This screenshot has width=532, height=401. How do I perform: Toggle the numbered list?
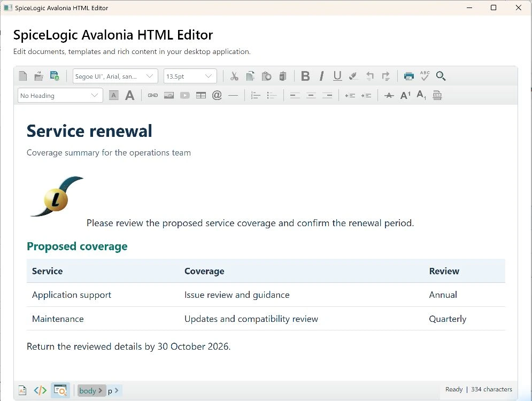pos(256,95)
